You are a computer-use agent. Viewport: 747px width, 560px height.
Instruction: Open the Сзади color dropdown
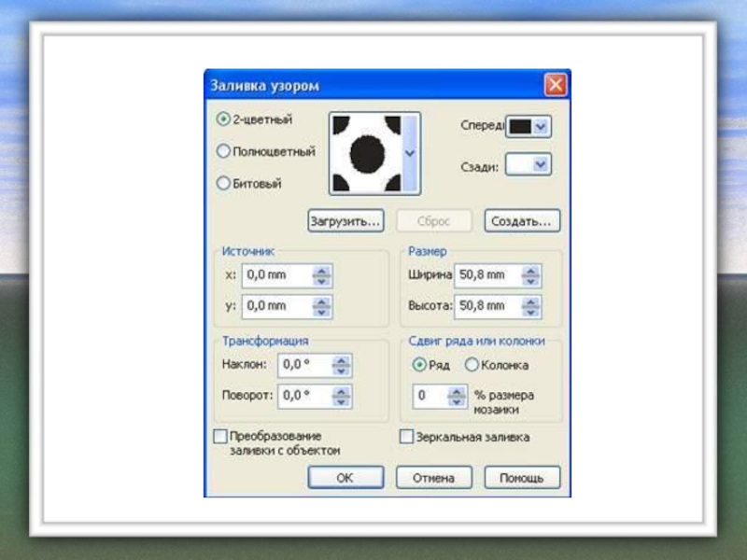[x=541, y=165]
